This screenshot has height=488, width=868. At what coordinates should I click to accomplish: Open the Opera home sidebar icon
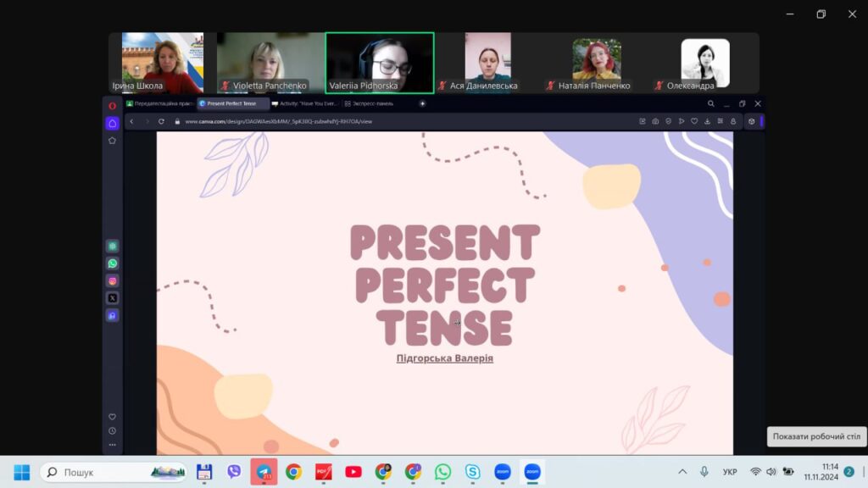point(113,123)
